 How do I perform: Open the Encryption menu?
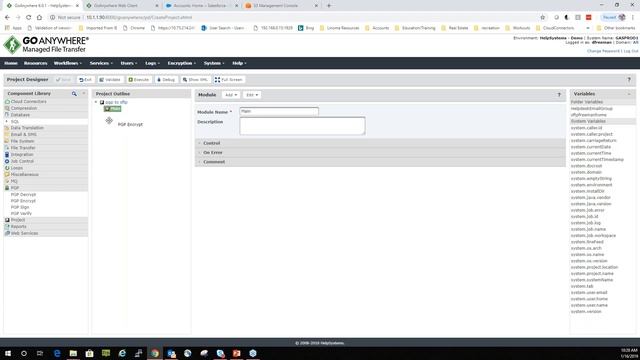pyautogui.click(x=182, y=63)
